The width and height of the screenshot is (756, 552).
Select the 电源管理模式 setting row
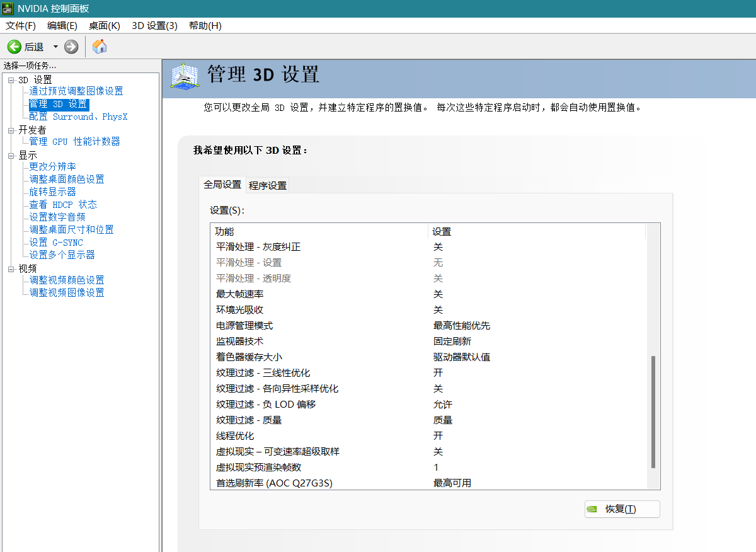coord(428,326)
